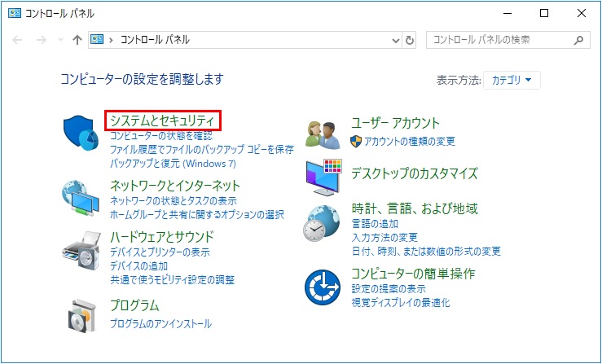Viewport: 602px width, 364px height.
Task: Click the Programs disc box icon
Action: point(81,316)
